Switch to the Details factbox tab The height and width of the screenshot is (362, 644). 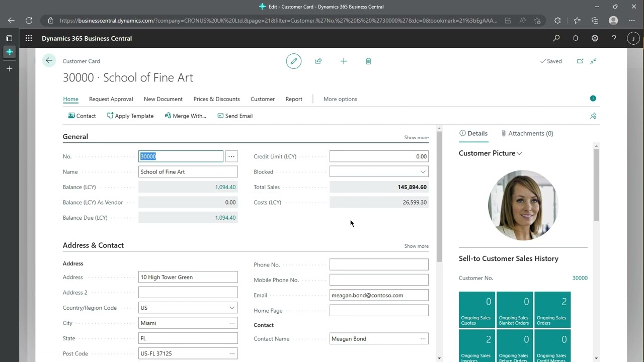[473, 133]
